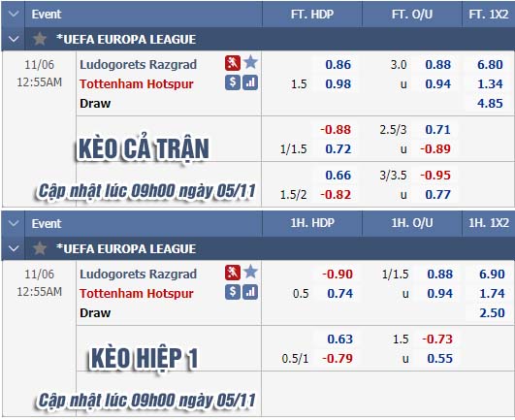Toggle star beside top UEFA Europa League header

click(x=40, y=39)
